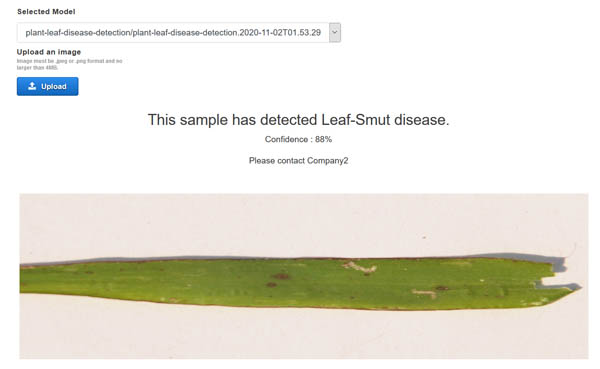Click the 'Confidence : 88%' text
Viewport: 600px width, 369px height.
coord(298,139)
